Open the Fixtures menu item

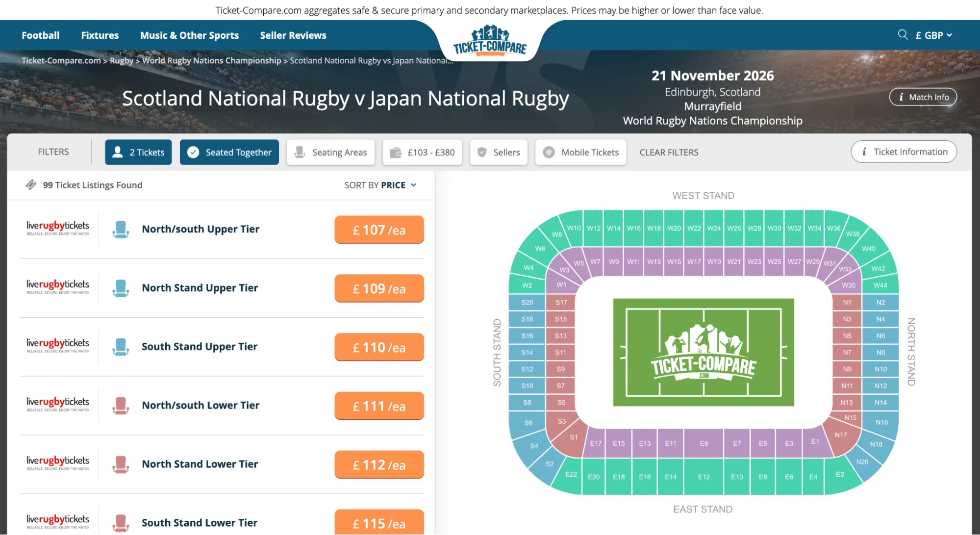(100, 35)
